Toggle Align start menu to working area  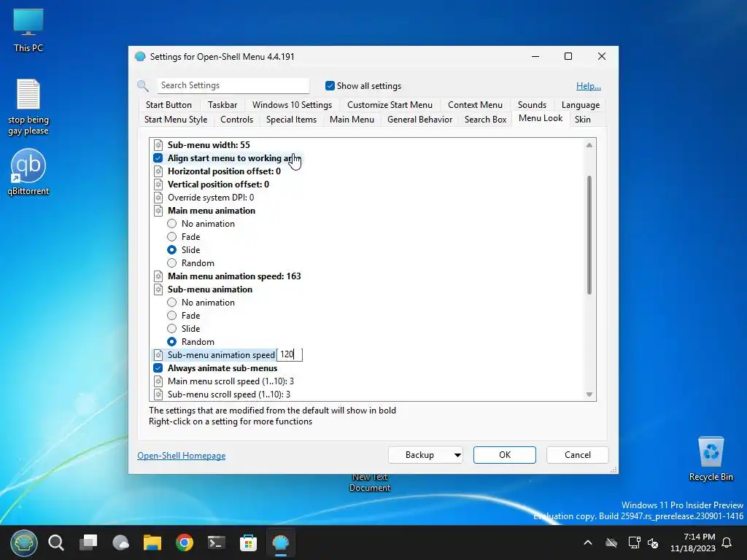click(x=158, y=158)
